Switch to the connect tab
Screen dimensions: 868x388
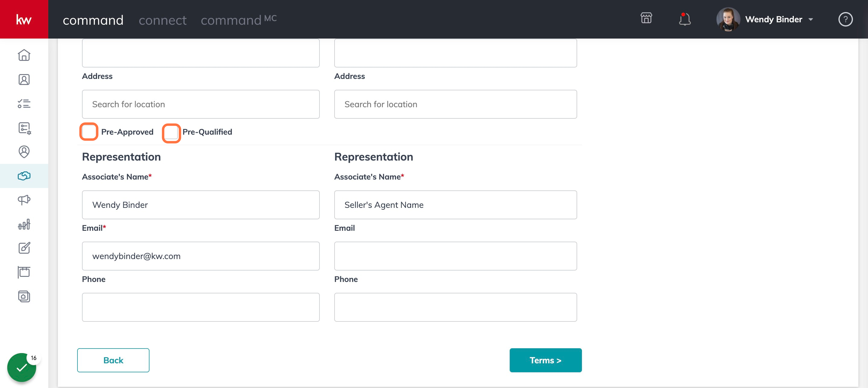click(x=162, y=20)
